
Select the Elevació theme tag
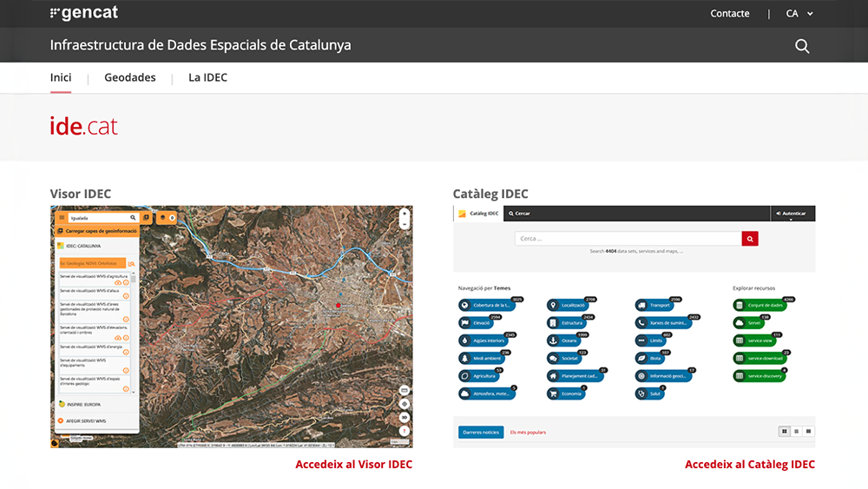pos(476,323)
